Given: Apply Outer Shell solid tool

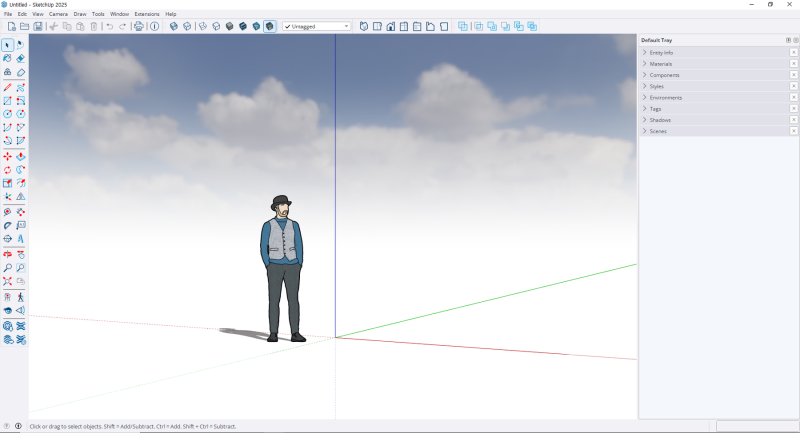Looking at the screenshot, I should pyautogui.click(x=463, y=27).
